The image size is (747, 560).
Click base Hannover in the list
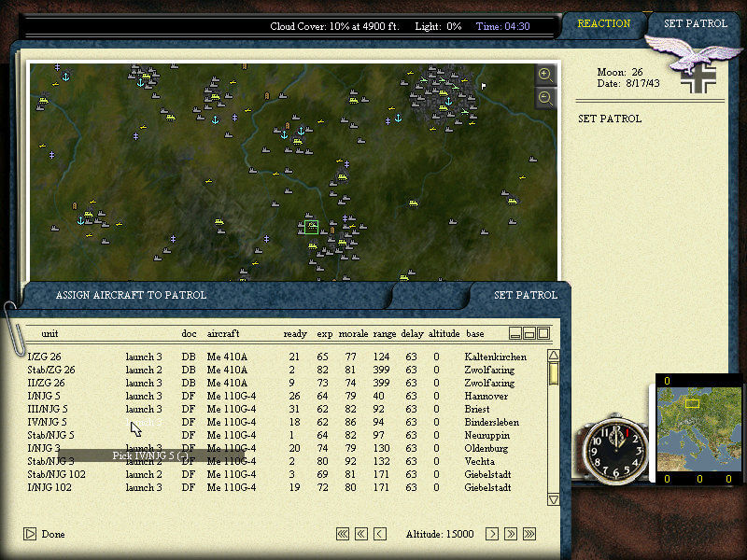(x=486, y=396)
